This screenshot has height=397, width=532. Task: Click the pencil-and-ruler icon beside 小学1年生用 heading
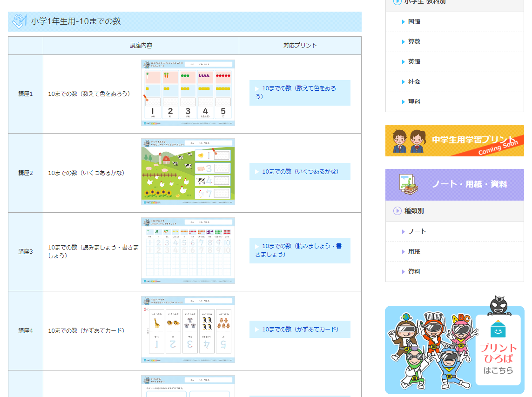pyautogui.click(x=19, y=21)
